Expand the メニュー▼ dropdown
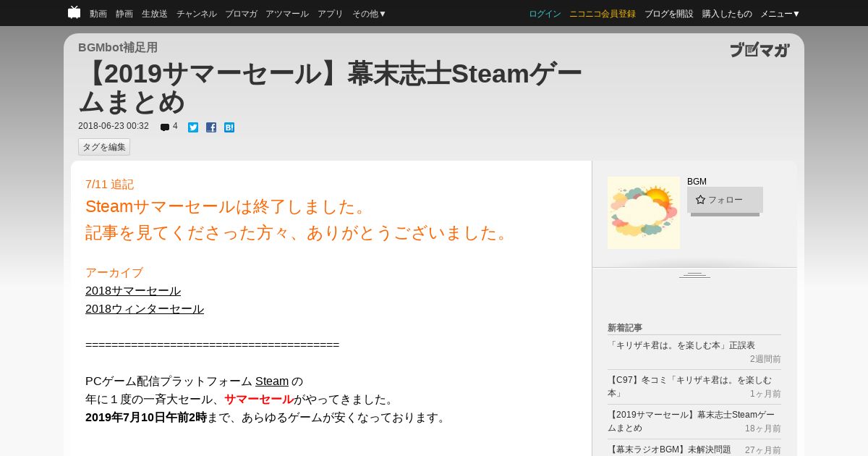This screenshot has height=456, width=868. click(780, 14)
